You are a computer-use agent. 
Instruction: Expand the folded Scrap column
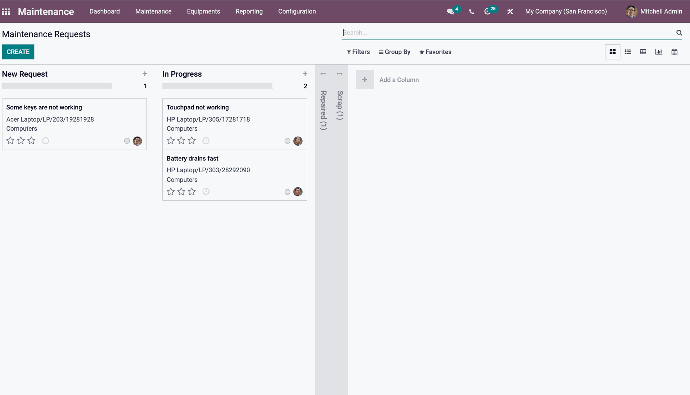point(340,106)
